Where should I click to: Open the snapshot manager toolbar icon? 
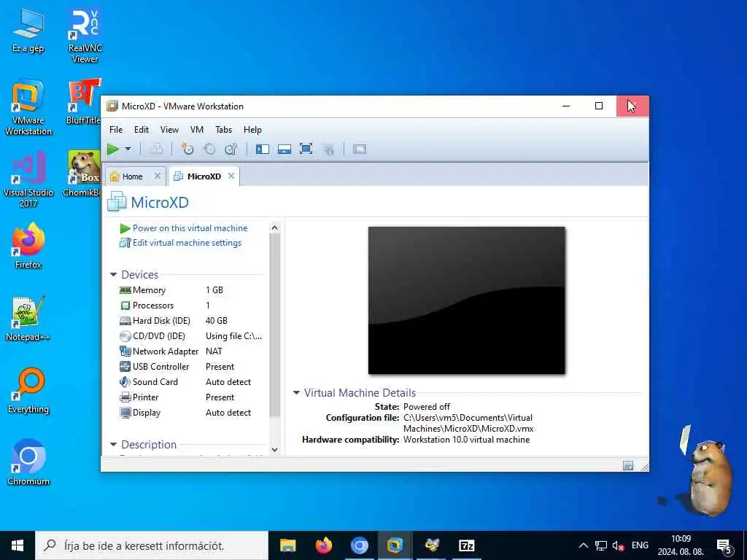coord(231,149)
